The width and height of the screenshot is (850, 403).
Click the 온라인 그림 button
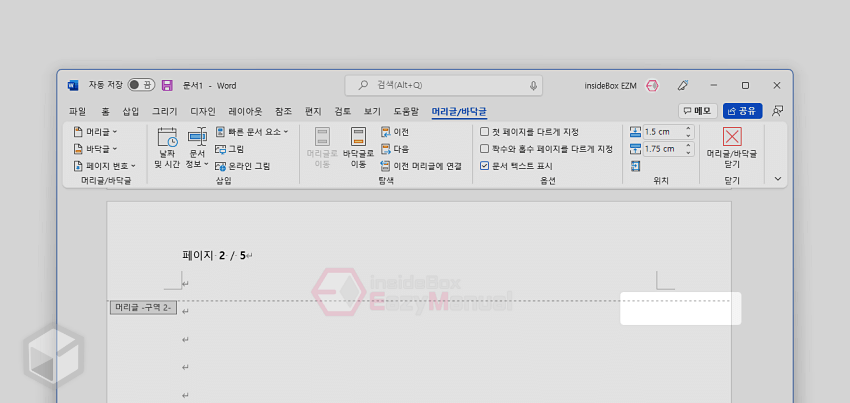click(242, 166)
